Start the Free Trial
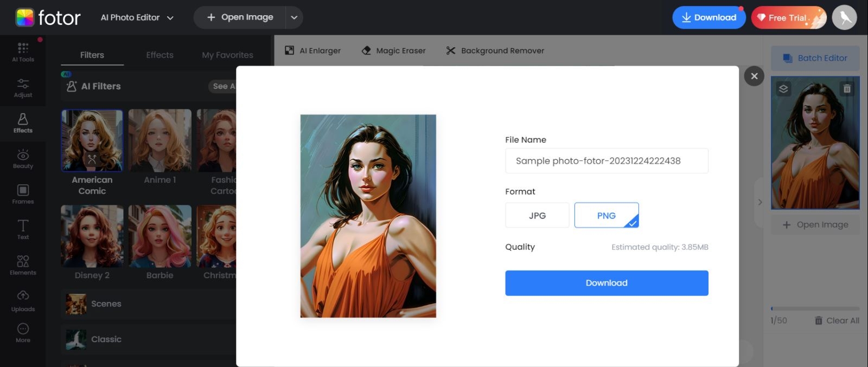This screenshot has width=868, height=367. tap(789, 17)
